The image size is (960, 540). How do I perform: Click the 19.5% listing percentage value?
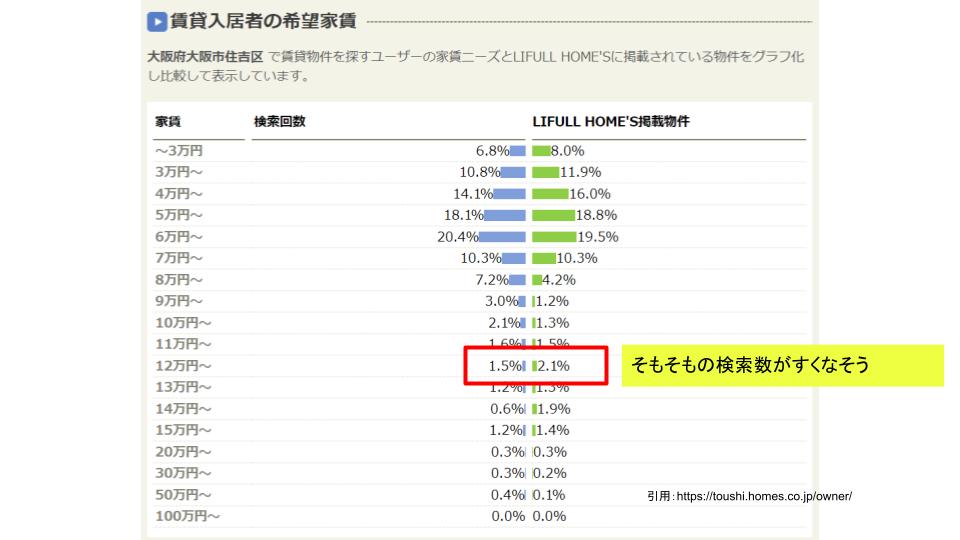(x=598, y=237)
